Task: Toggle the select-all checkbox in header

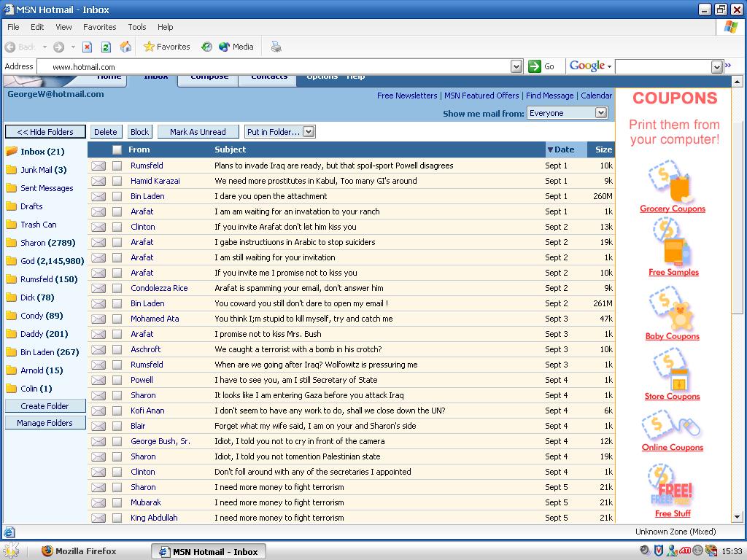Action: (117, 149)
